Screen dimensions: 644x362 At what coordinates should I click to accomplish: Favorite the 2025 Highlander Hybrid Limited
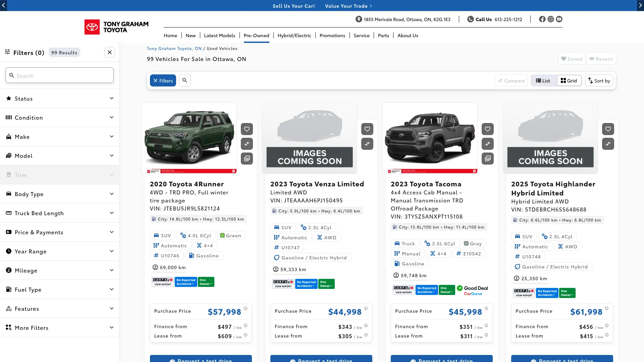(608, 129)
